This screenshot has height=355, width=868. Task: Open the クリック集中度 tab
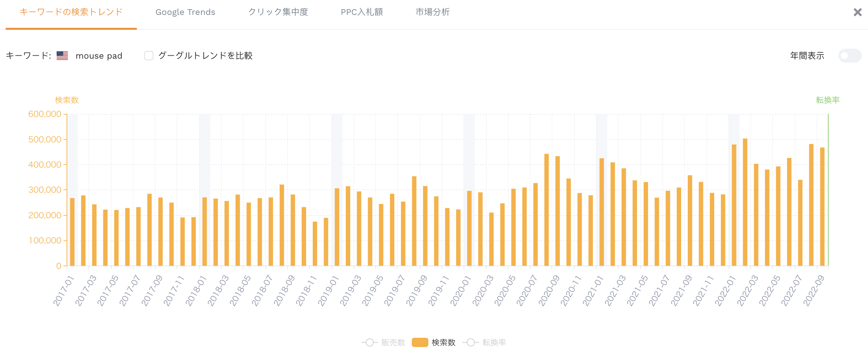coord(278,12)
